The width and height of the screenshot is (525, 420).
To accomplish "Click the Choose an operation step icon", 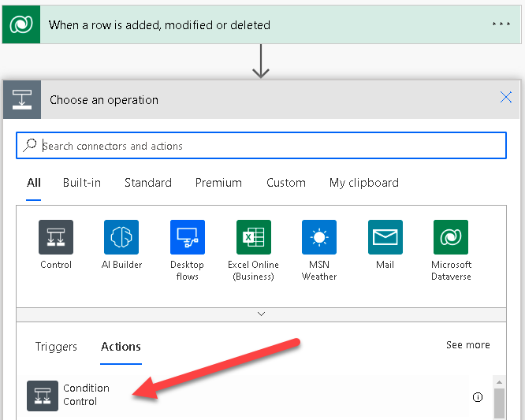I will pyautogui.click(x=22, y=99).
